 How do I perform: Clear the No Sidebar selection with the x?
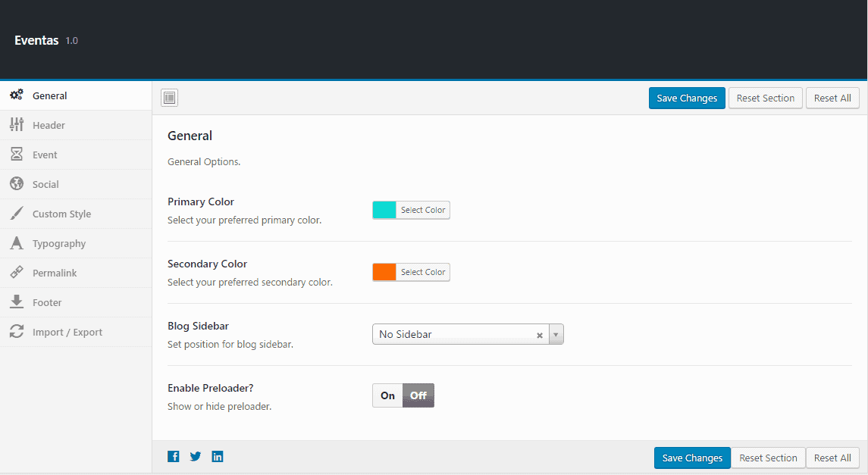click(540, 335)
